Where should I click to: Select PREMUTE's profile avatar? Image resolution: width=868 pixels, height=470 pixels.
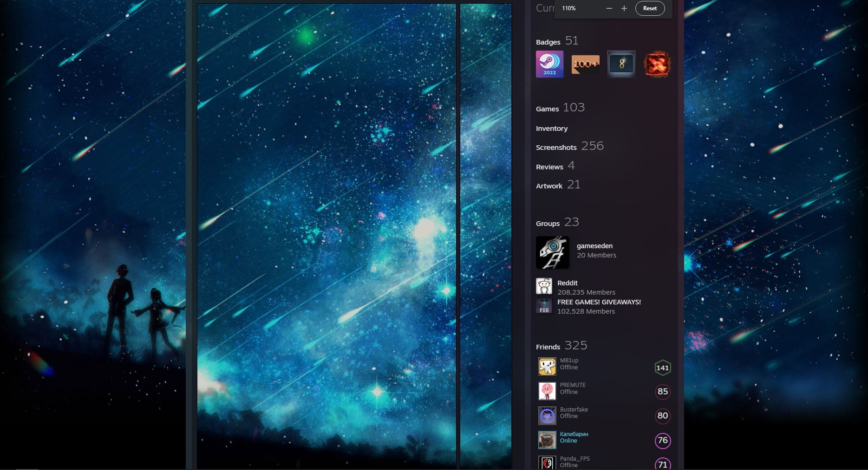point(547,391)
